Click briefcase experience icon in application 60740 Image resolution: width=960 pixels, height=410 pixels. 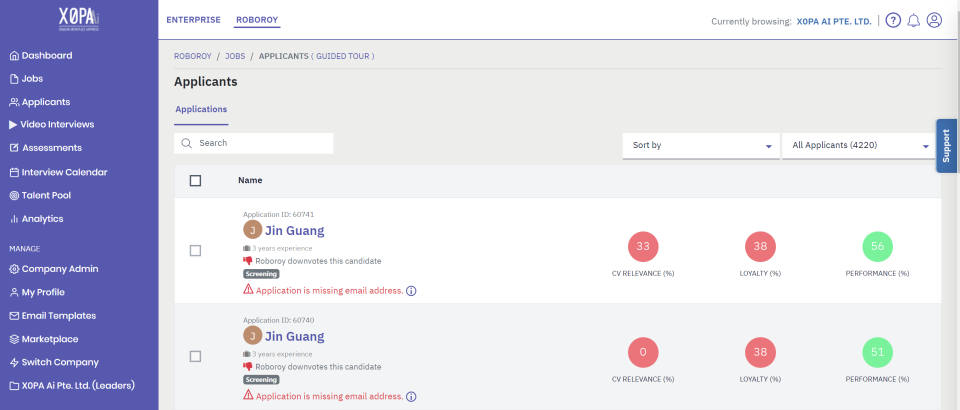click(247, 354)
